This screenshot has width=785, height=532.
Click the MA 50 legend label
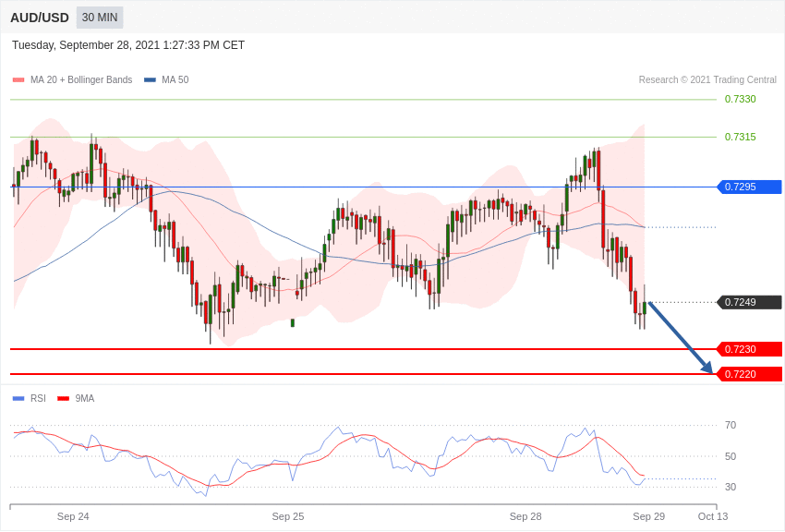175,79
